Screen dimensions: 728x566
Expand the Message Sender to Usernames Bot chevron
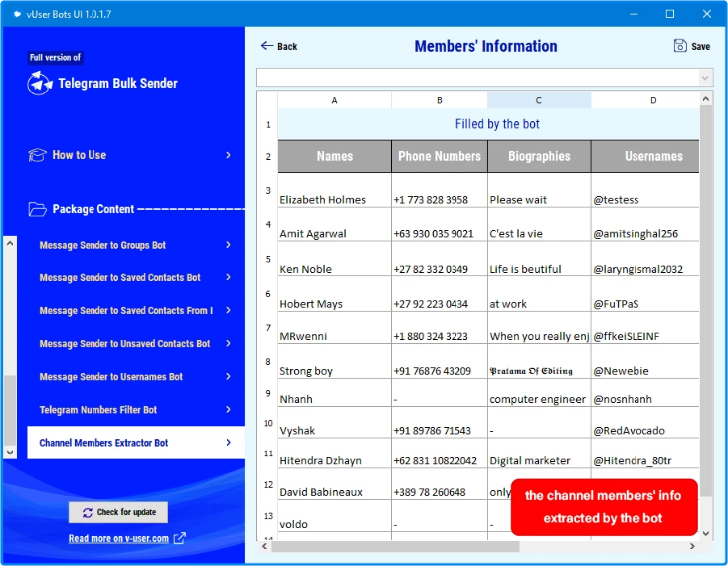229,376
